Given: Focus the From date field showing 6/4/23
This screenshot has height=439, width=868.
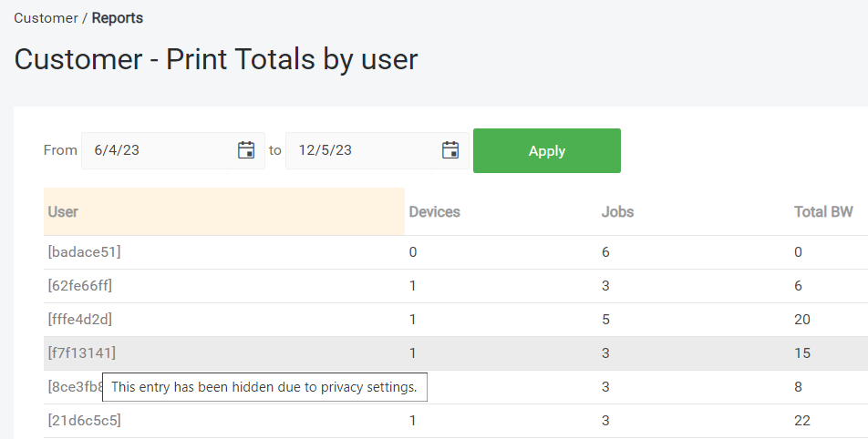Looking at the screenshot, I should (155, 151).
